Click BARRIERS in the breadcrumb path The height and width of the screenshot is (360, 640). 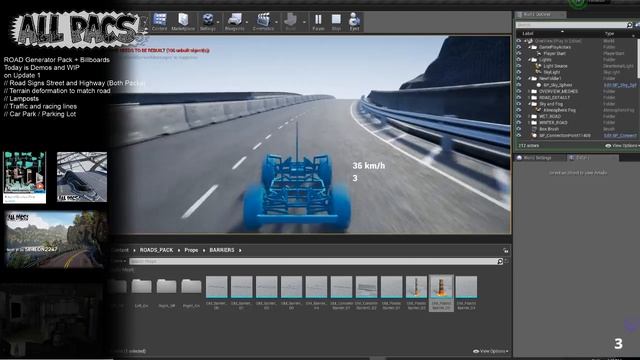pyautogui.click(x=222, y=250)
